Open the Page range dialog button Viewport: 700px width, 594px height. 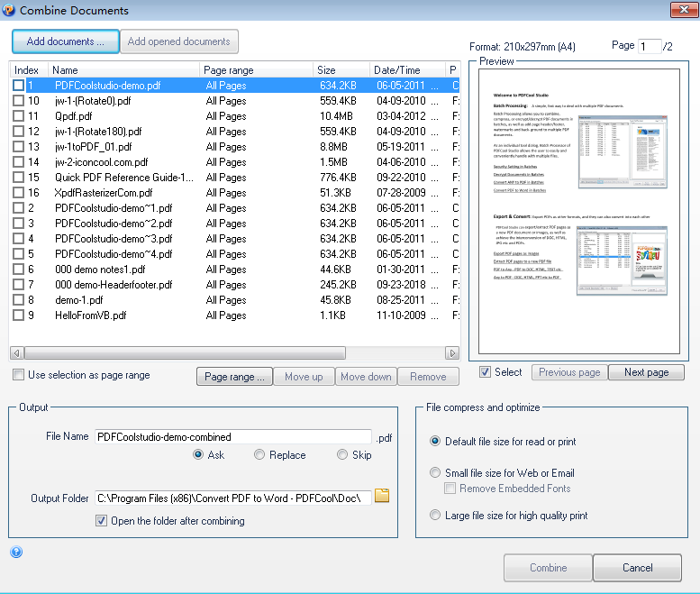pyautogui.click(x=234, y=377)
